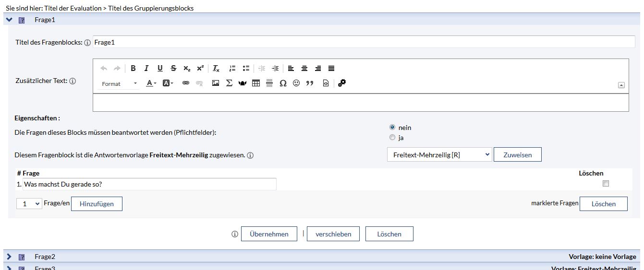Click the 'Was machst Du gerade so?' field
This screenshot has width=644, height=270.
(149, 184)
